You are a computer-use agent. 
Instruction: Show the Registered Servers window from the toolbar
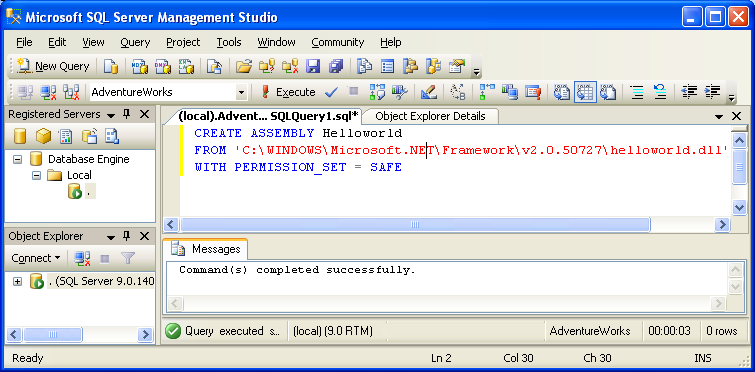[x=364, y=66]
